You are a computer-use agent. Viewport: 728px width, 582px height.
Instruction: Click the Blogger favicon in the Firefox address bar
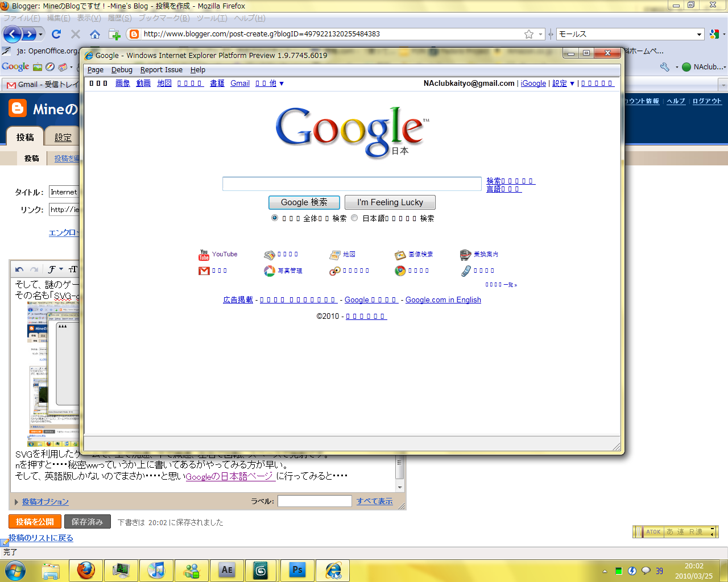[134, 34]
